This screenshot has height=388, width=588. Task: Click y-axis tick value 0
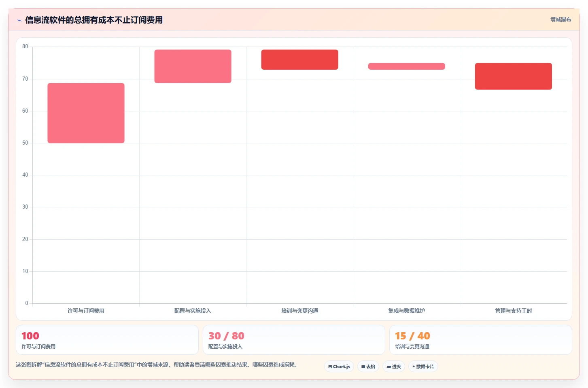(27, 303)
